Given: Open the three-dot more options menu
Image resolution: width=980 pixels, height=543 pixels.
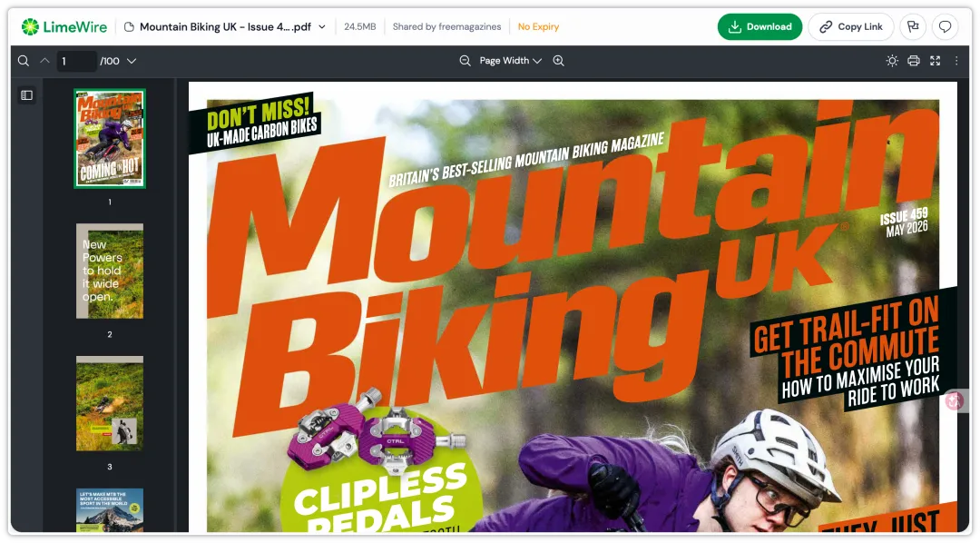Looking at the screenshot, I should [x=956, y=61].
